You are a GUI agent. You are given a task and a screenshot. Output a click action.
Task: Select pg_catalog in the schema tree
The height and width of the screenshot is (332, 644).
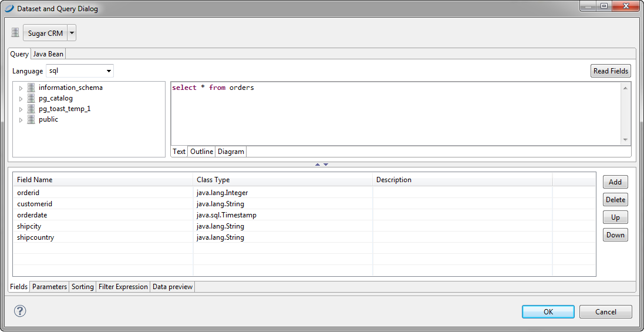tap(55, 98)
